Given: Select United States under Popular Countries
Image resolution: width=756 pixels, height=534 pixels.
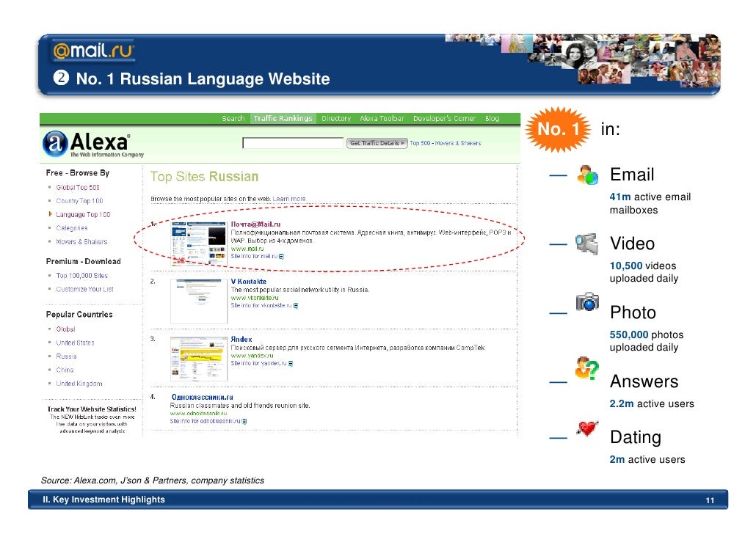Looking at the screenshot, I should (x=75, y=343).
